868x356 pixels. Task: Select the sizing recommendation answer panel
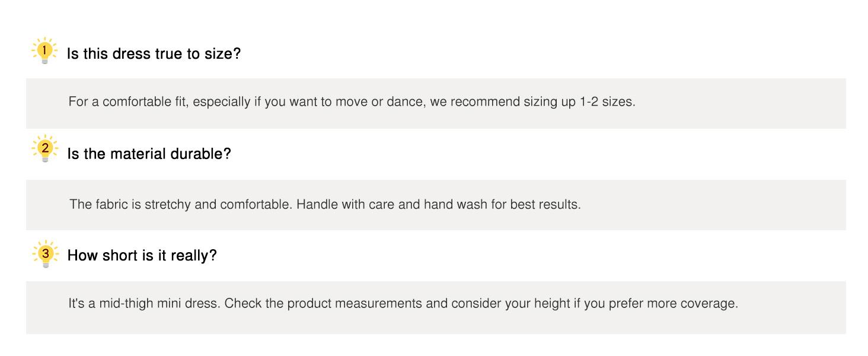[436, 103]
